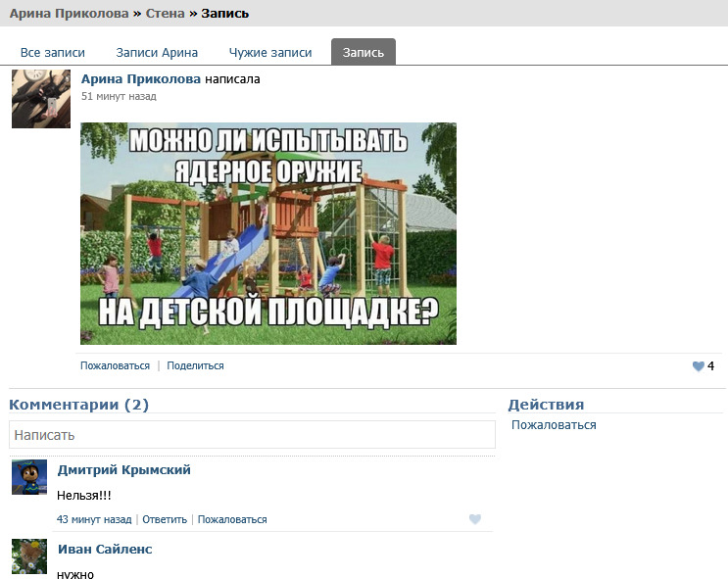Open Дмитрий Крымский profile name
The height and width of the screenshot is (579, 728).
(124, 470)
